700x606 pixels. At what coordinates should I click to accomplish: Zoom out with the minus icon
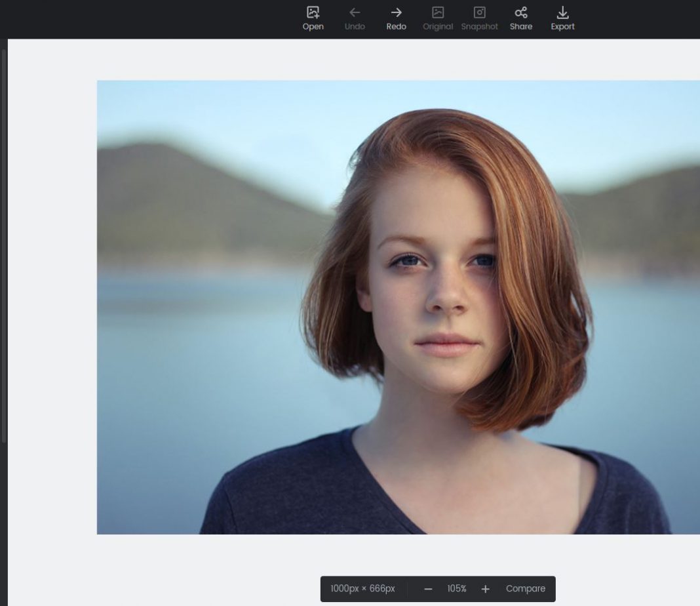pyautogui.click(x=428, y=589)
